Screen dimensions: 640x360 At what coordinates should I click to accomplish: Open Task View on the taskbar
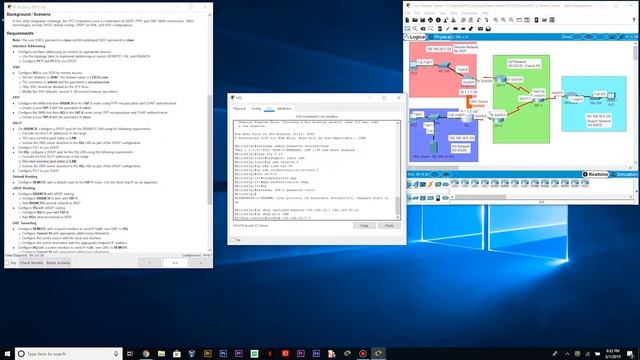coord(130,353)
